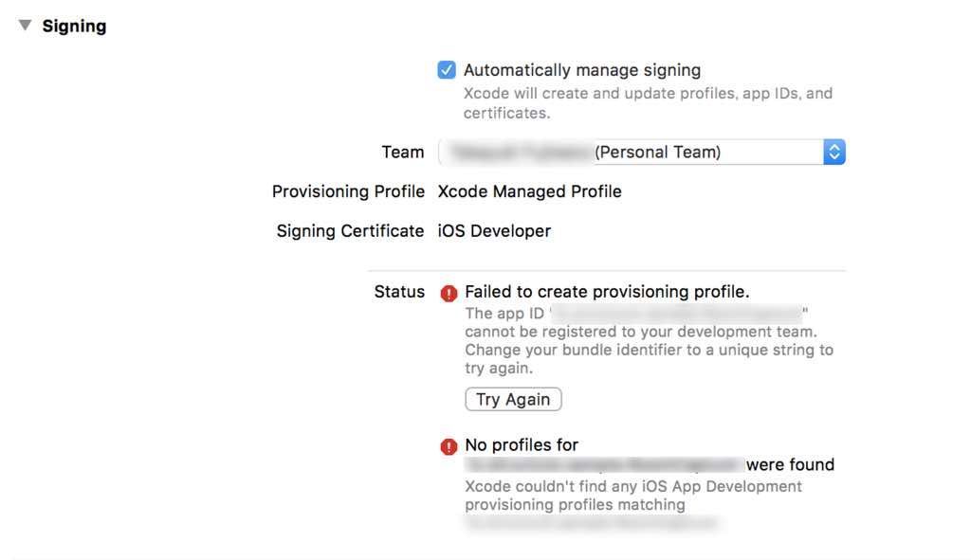The width and height of the screenshot is (971, 560).
Task: Click "cannot be registered to your development team" text
Action: coord(640,332)
